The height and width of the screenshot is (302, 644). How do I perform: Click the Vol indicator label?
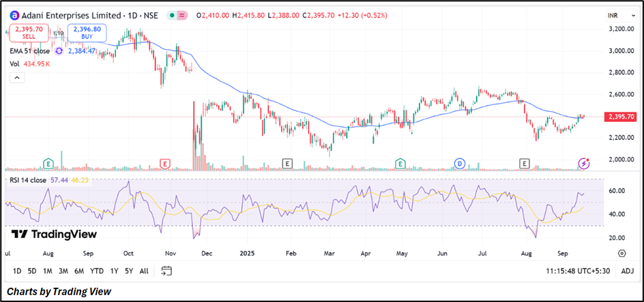click(x=15, y=64)
